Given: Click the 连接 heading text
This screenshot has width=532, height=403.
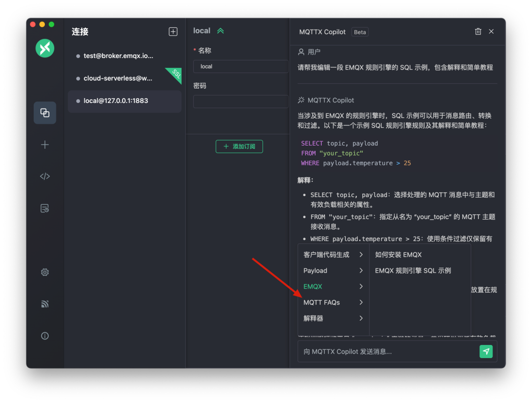Looking at the screenshot, I should pyautogui.click(x=80, y=32).
